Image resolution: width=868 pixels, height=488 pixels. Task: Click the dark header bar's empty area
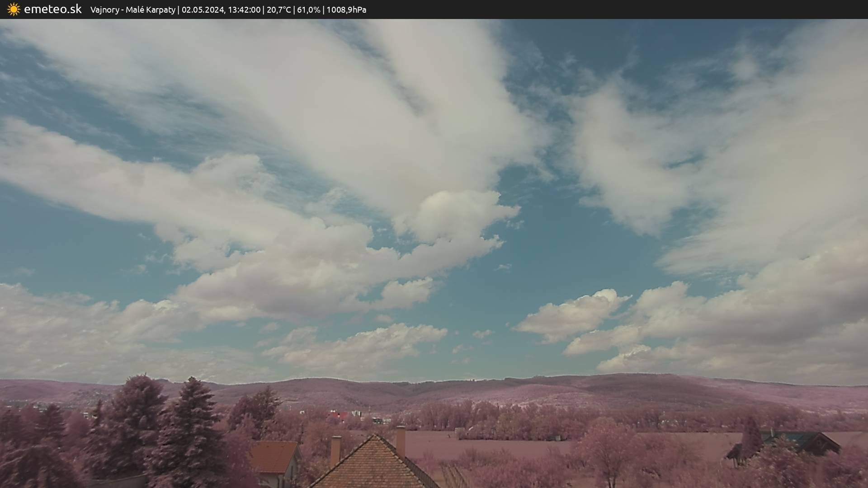click(x=633, y=9)
